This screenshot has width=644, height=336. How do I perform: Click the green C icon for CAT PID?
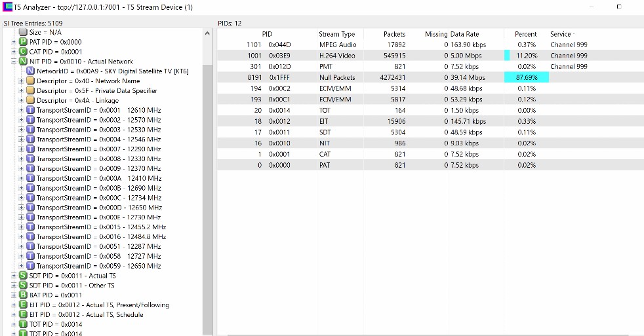pyautogui.click(x=23, y=52)
